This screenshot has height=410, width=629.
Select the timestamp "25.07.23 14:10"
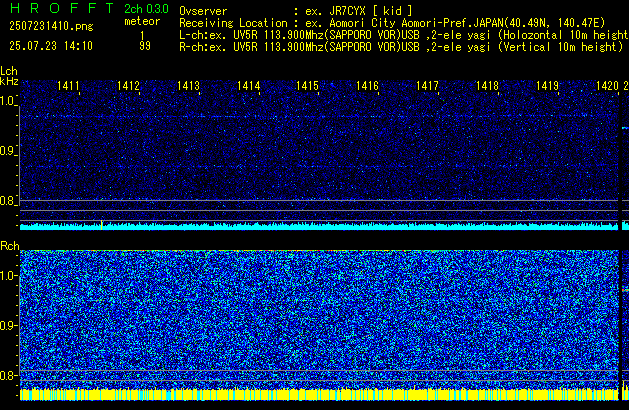tap(51, 46)
